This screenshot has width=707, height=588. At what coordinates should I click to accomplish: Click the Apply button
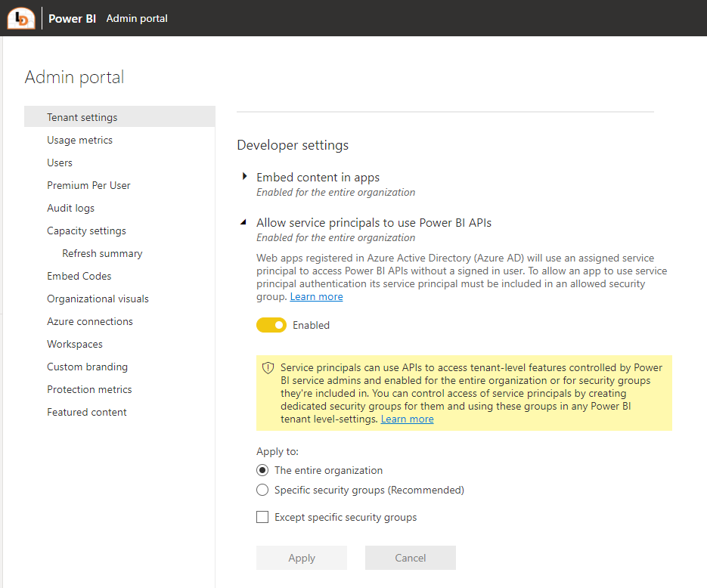click(302, 558)
